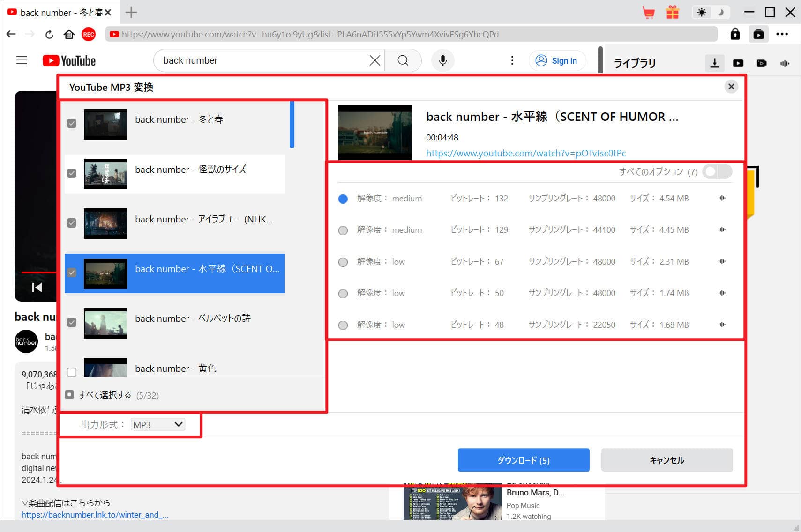This screenshot has height=532, width=801.
Task: Click the YouTube microphone voice search icon
Action: 442,60
